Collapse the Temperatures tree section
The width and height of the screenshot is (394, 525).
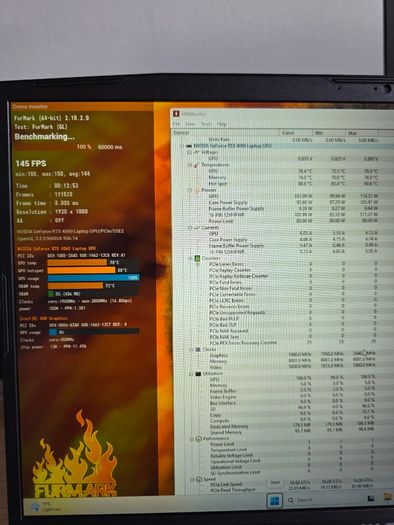(190, 165)
